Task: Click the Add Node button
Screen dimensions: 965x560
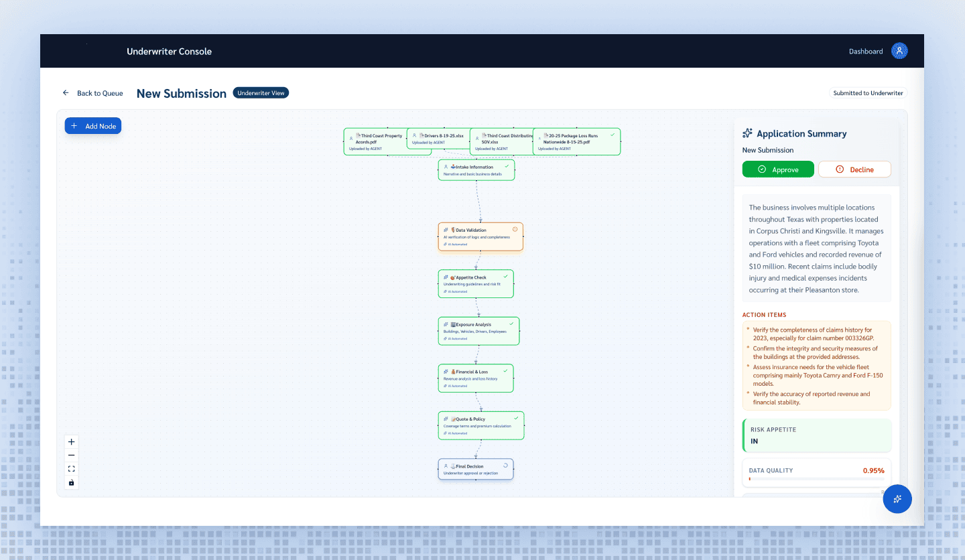Action: (x=93, y=126)
